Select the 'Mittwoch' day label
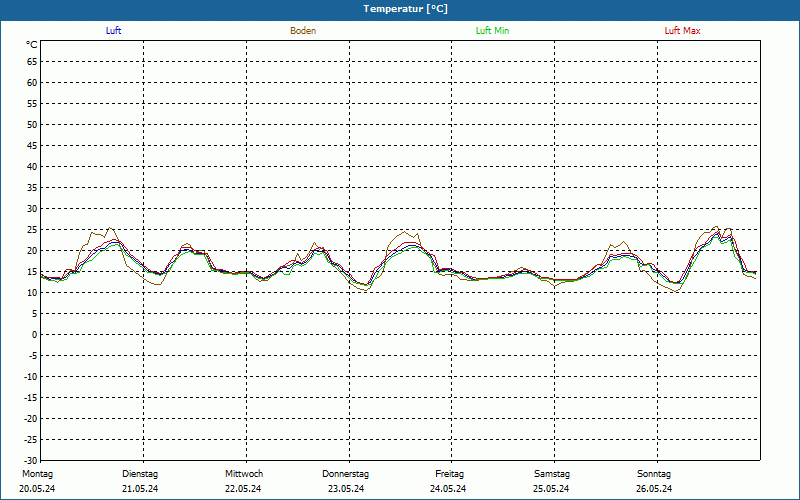The width and height of the screenshot is (800, 500). point(244,474)
